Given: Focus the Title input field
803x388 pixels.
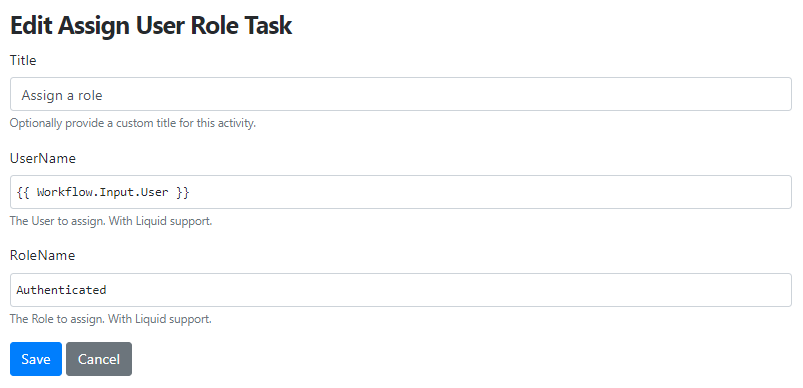Looking at the screenshot, I should tap(401, 94).
